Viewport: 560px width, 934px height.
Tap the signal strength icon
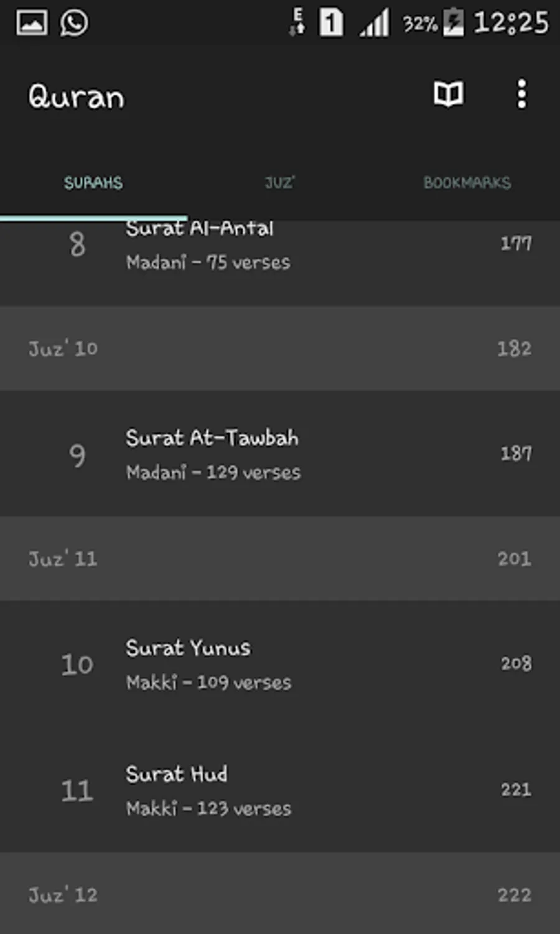tap(375, 24)
